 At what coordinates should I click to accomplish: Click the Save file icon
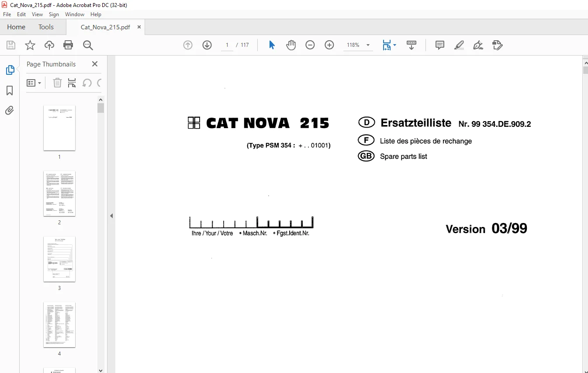pyautogui.click(x=11, y=45)
